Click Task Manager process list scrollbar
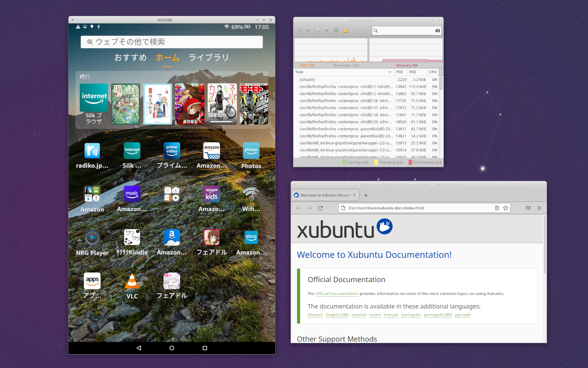Image resolution: width=588 pixels, height=368 pixels. [441, 83]
